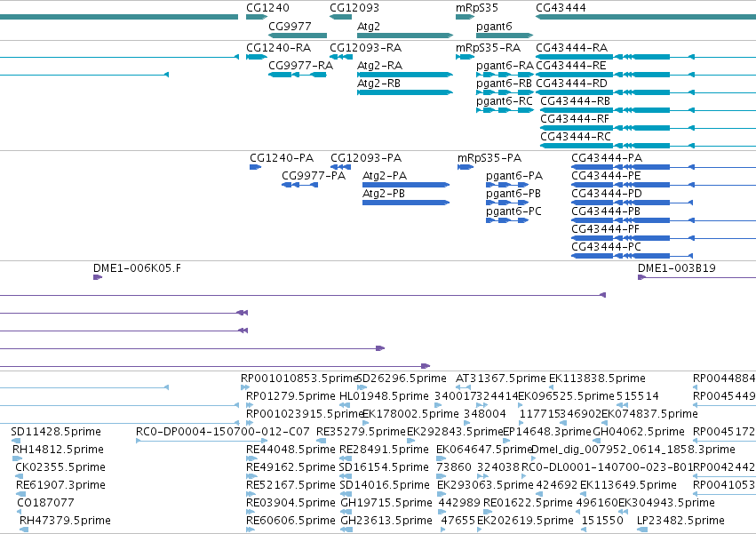This screenshot has width=756, height=534.
Task: Select transcript pgant6-RC
Action: coord(505,101)
